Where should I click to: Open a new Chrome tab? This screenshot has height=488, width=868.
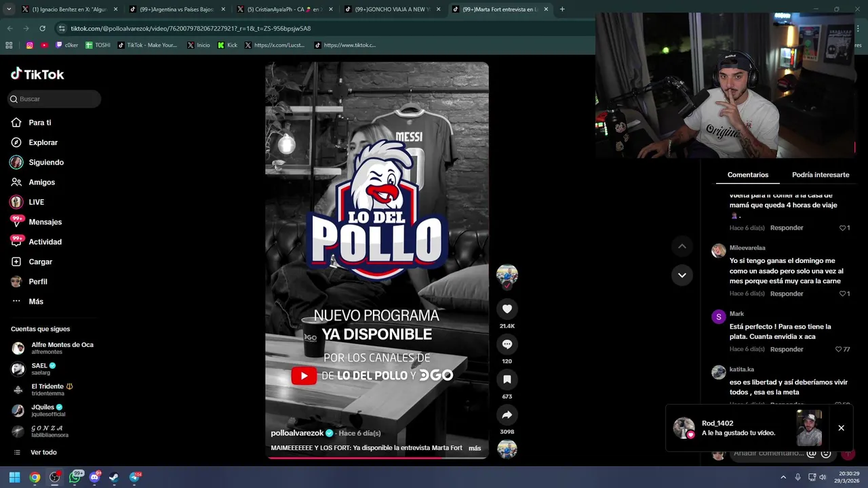pyautogui.click(x=562, y=9)
